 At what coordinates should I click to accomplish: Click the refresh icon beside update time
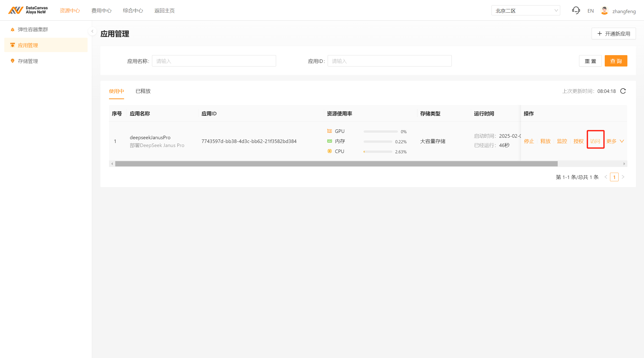[x=623, y=91]
